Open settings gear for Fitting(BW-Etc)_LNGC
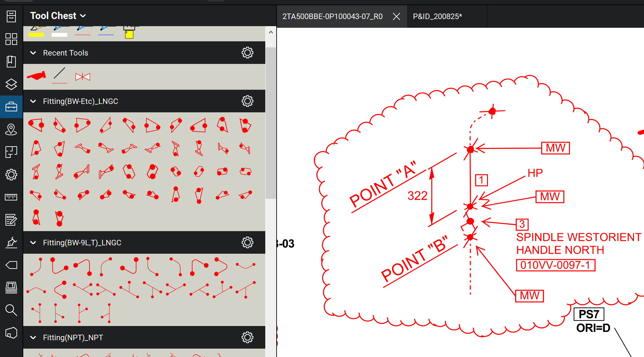Image resolution: width=644 pixels, height=357 pixels. pyautogui.click(x=247, y=101)
